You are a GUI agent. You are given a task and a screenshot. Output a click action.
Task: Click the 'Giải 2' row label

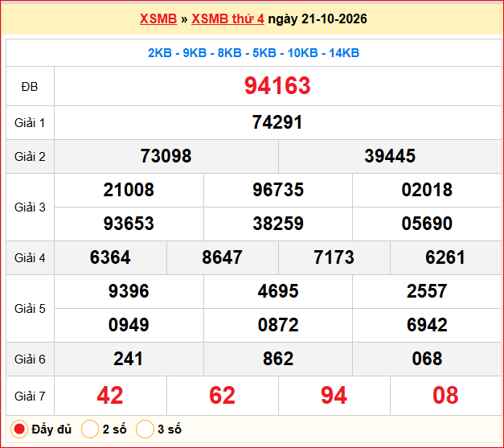coord(30,157)
